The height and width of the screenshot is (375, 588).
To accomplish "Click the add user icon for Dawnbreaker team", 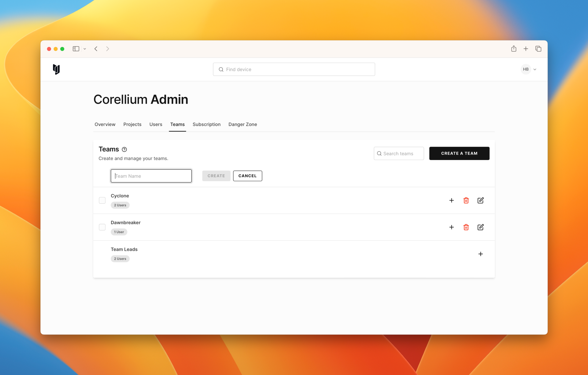I will [x=451, y=227].
